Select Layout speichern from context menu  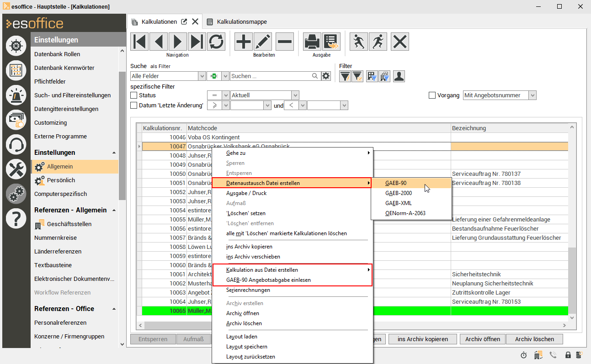(x=293, y=347)
